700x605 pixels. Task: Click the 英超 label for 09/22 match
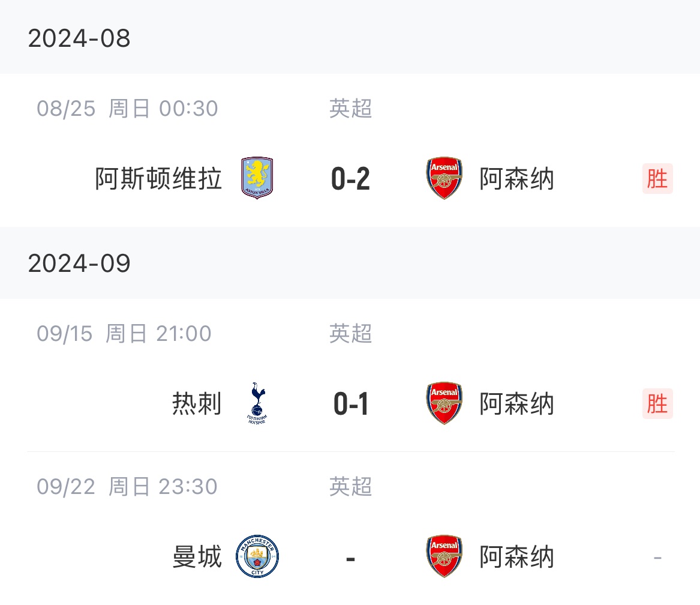(x=350, y=487)
